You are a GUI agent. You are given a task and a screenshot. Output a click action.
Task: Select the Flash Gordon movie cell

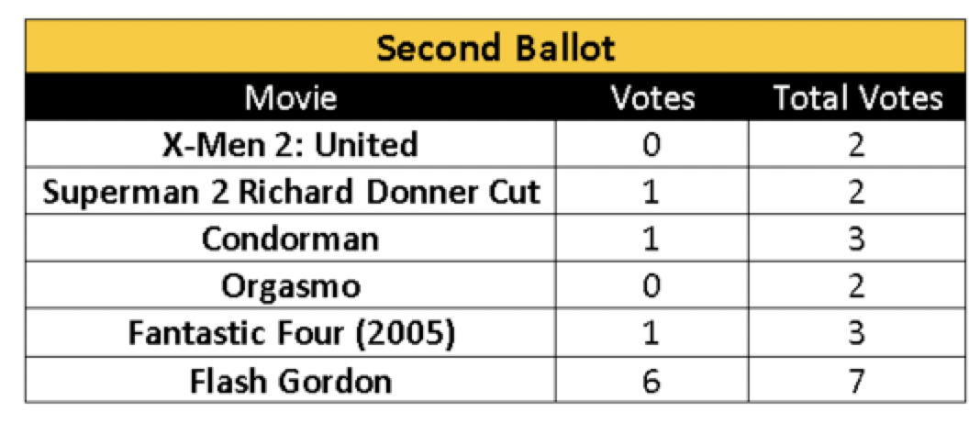291,380
